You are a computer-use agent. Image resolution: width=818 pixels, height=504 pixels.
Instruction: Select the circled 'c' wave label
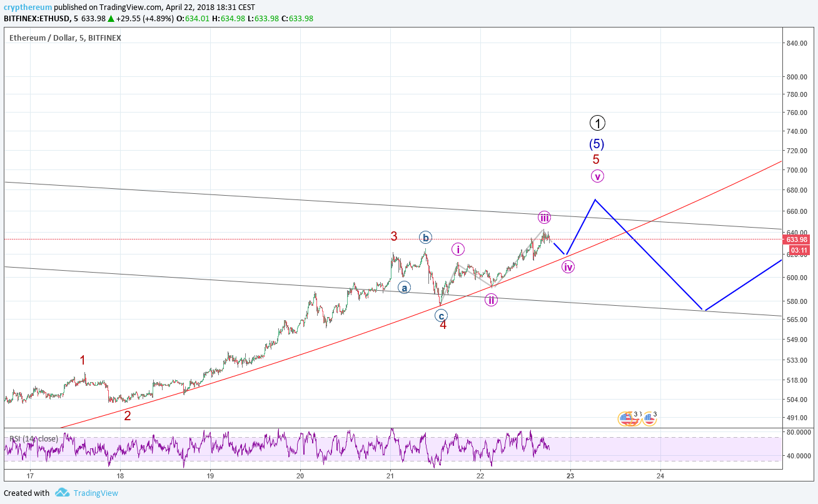pyautogui.click(x=441, y=315)
